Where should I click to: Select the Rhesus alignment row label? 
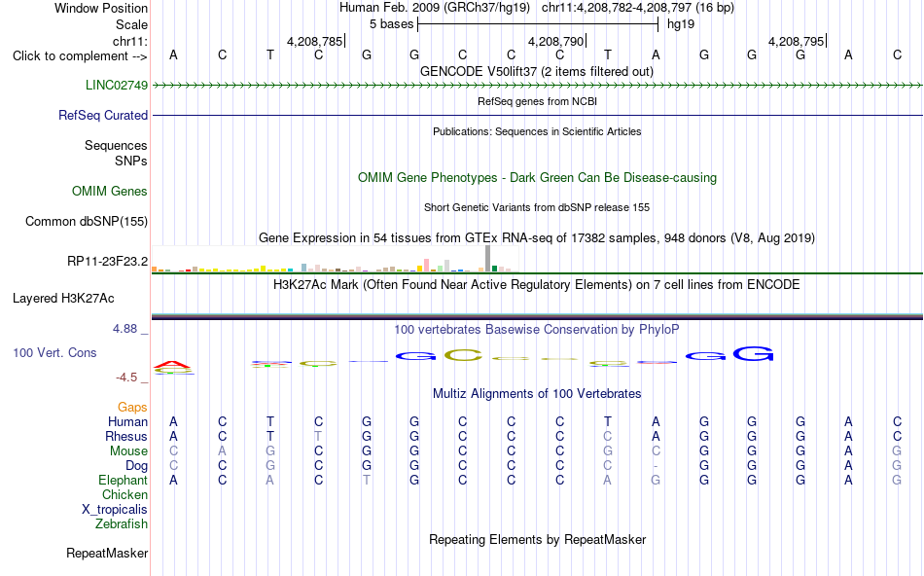point(126,436)
